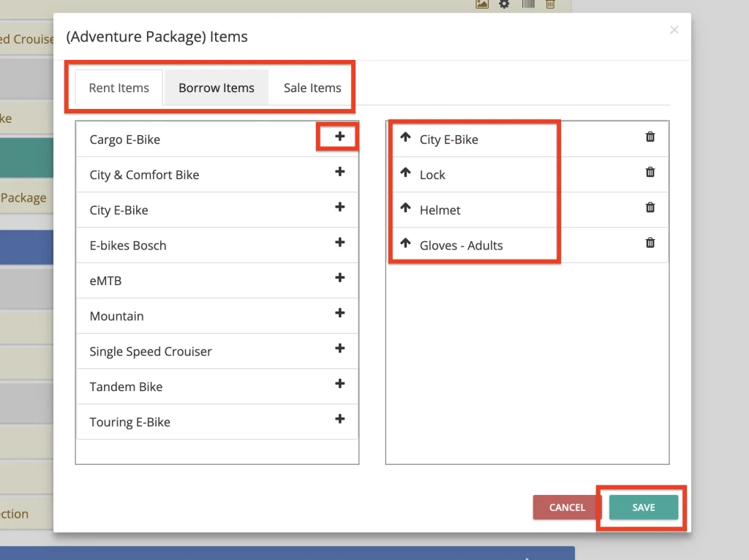The width and height of the screenshot is (749, 560).
Task: Trash the Gloves - Adults entry
Action: click(650, 243)
